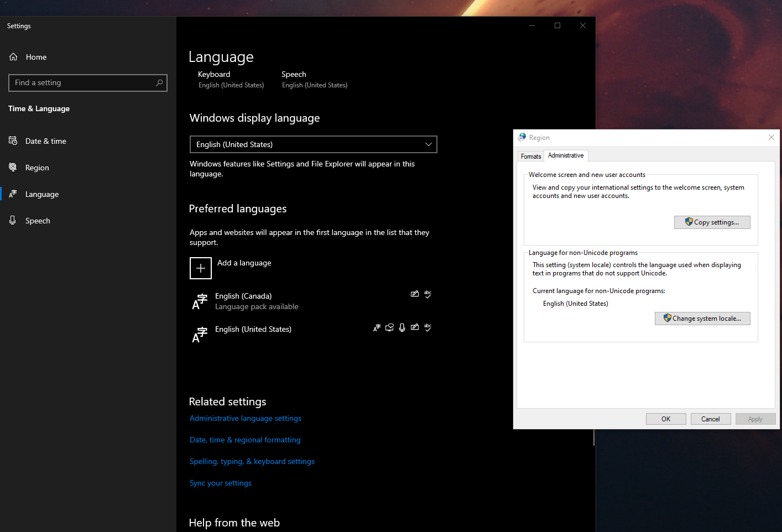Open Date, time & regional formatting link
The width and height of the screenshot is (782, 532).
[x=245, y=440]
